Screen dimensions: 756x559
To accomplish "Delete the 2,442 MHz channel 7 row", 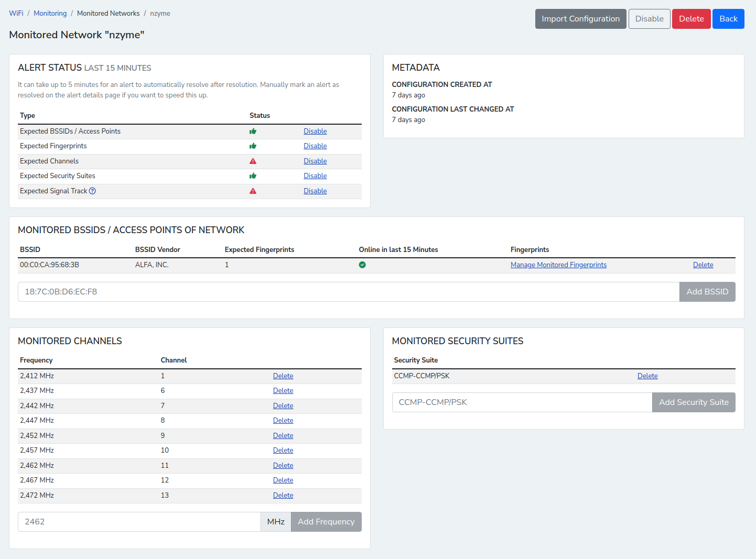I will pos(283,406).
